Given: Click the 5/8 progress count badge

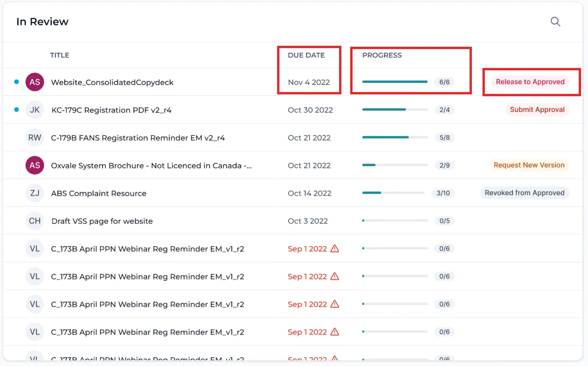Looking at the screenshot, I should coord(445,137).
